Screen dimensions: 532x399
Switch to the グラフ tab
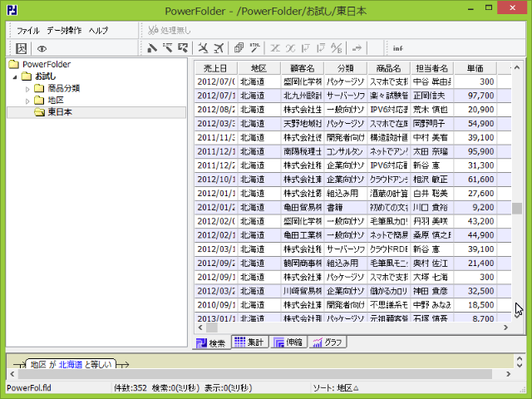328,342
